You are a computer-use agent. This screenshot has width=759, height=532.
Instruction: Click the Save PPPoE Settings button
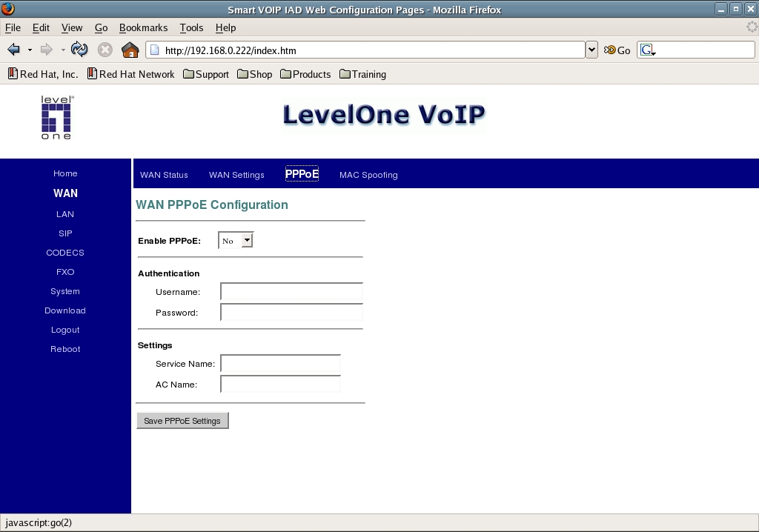coord(182,421)
